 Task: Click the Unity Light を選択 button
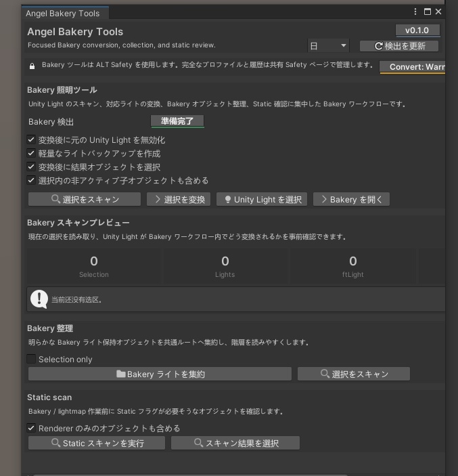coord(262,200)
